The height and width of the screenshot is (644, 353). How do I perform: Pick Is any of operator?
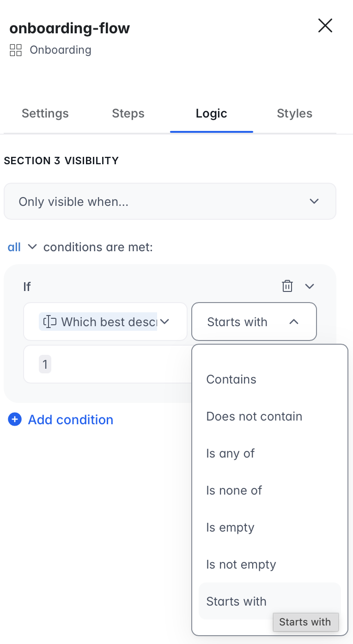231,453
